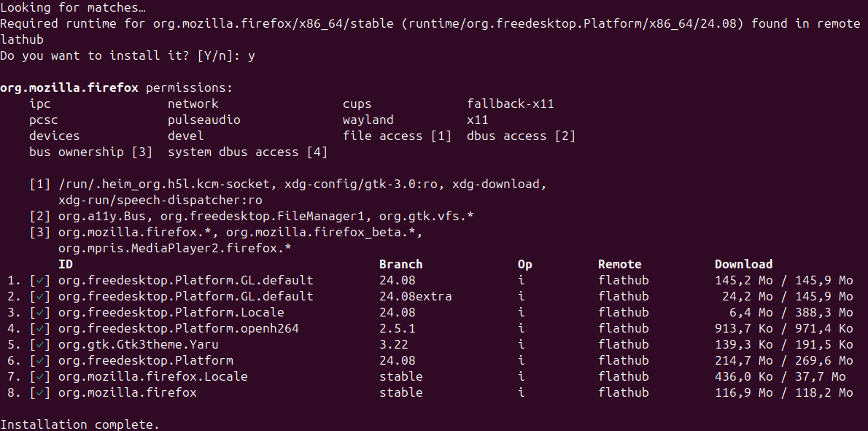Click the Op column header

[x=524, y=264]
